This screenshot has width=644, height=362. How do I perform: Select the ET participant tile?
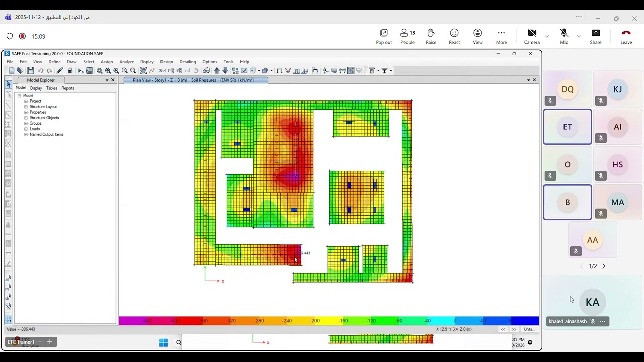(x=568, y=127)
